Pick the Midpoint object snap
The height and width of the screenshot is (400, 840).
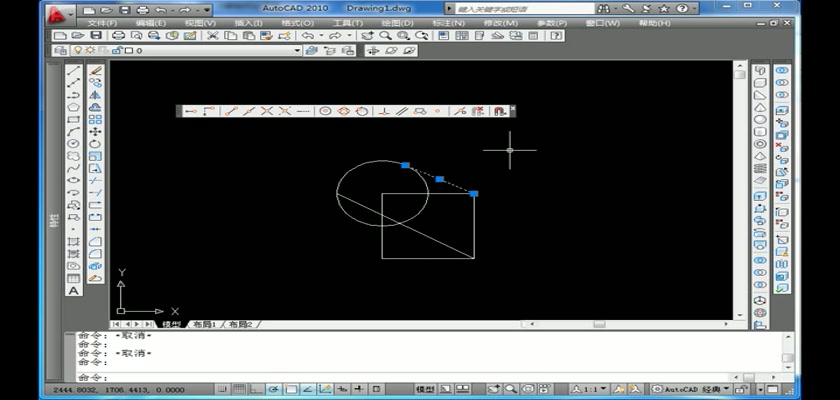point(249,111)
